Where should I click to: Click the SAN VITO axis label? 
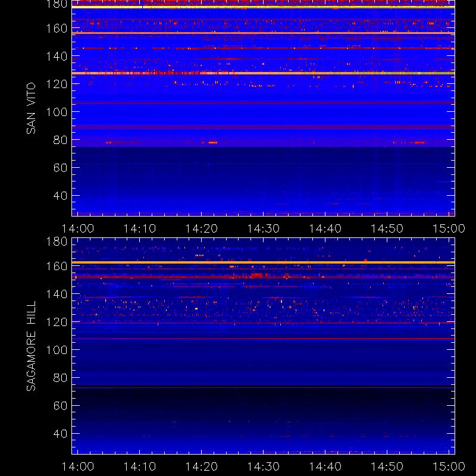tap(31, 108)
